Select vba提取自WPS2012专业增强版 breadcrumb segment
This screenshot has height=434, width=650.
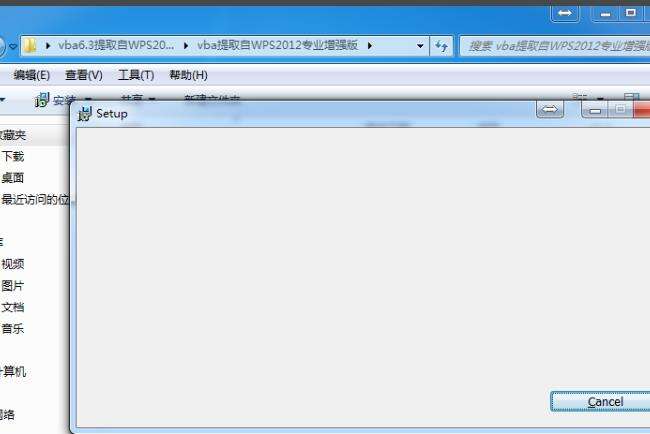pyautogui.click(x=277, y=45)
